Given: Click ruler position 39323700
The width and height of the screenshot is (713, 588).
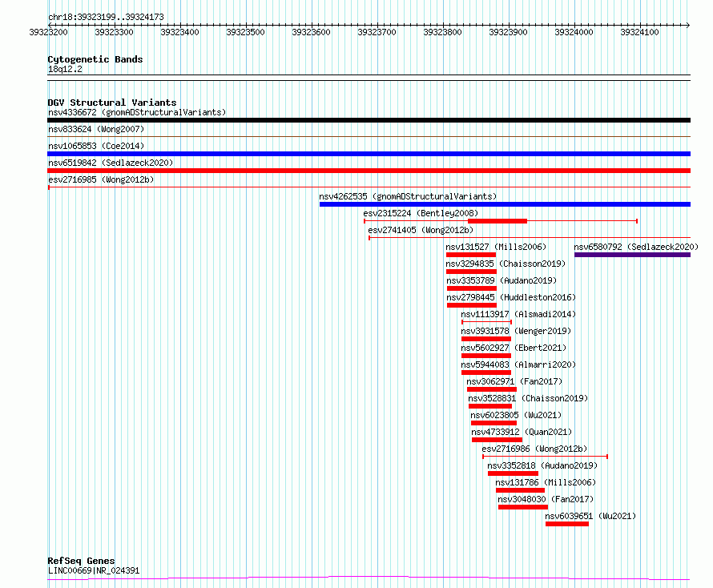Looking at the screenshot, I should tap(377, 32).
